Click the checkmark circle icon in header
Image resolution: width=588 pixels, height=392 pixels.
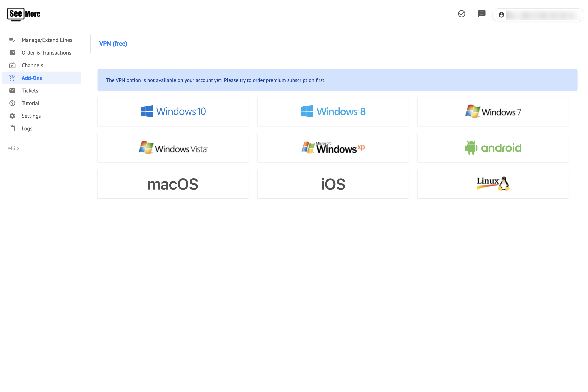click(x=461, y=14)
